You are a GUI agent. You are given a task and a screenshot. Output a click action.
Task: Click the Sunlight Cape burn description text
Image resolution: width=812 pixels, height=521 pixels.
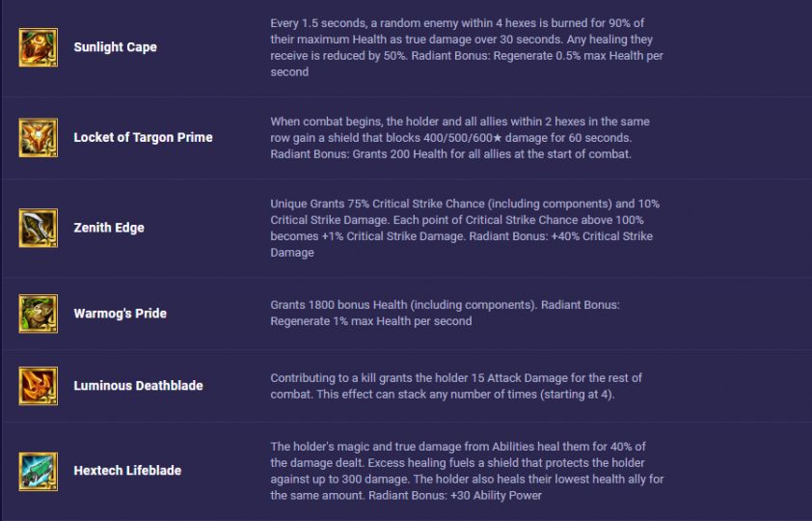(x=467, y=47)
